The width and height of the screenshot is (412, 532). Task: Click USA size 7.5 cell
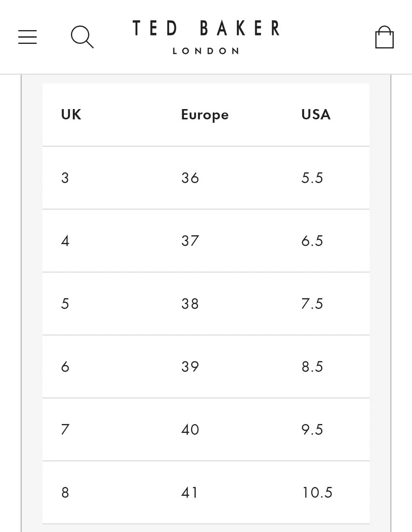[x=312, y=304]
